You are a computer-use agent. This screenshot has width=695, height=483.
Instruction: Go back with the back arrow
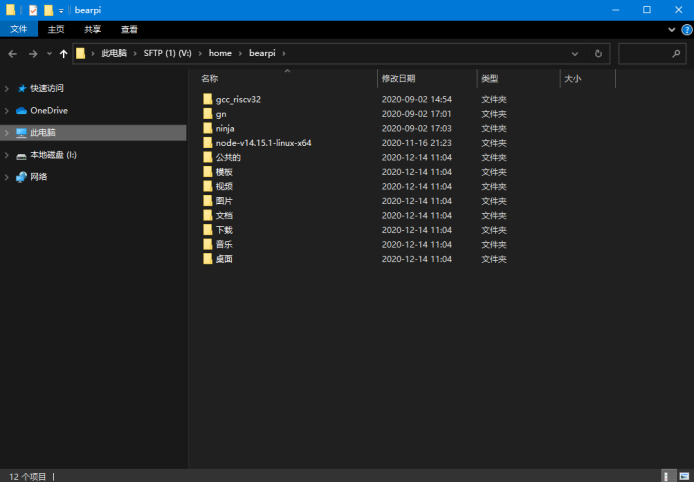[x=12, y=54]
